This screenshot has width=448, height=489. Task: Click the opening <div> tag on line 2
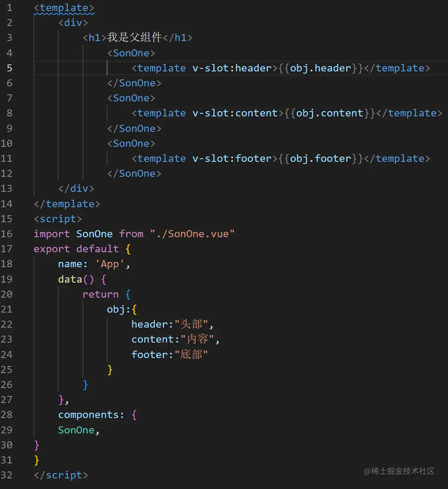click(73, 22)
